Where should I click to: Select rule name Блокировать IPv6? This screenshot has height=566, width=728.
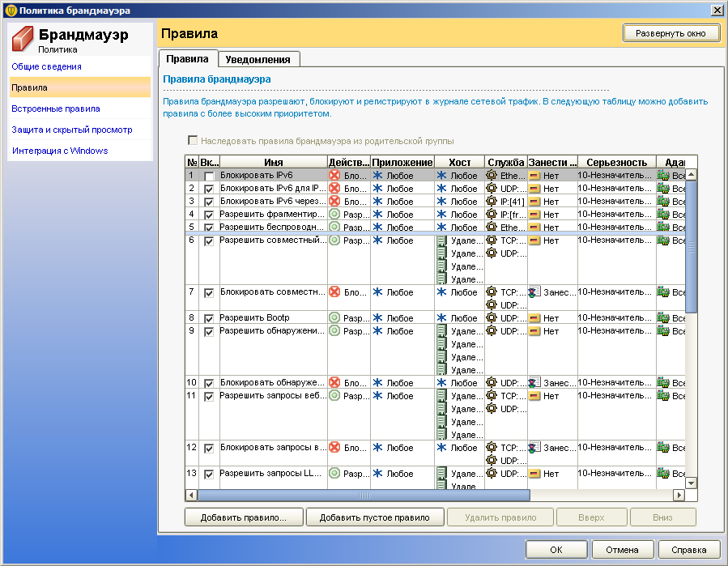pos(256,175)
